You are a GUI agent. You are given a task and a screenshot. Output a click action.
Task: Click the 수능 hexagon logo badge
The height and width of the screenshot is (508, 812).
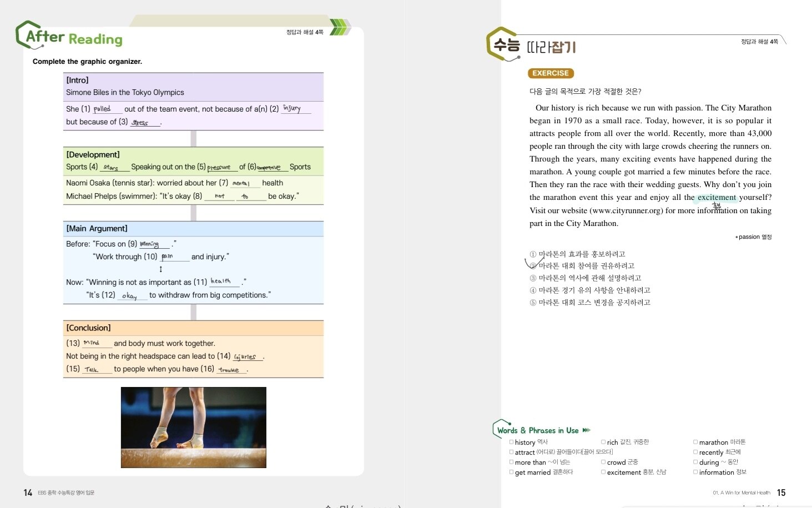tap(503, 43)
